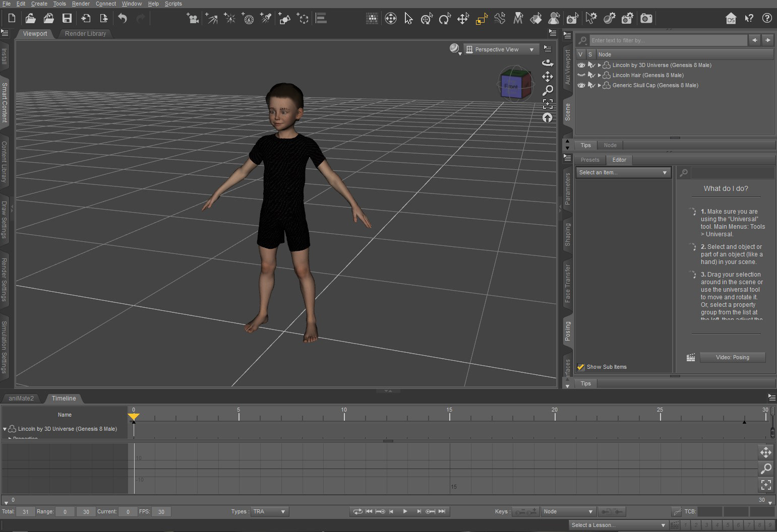Render the scene with camera icon
The image size is (777, 532).
coord(646,19)
